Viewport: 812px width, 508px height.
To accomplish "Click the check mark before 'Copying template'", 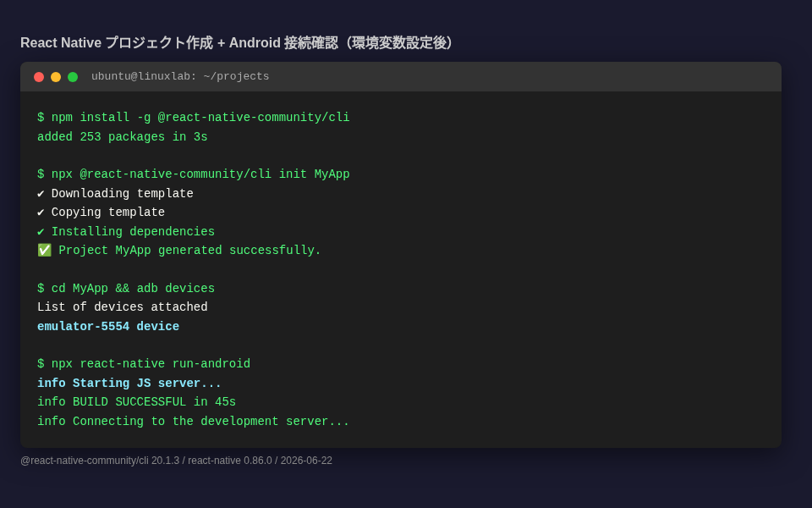I will tap(41, 212).
